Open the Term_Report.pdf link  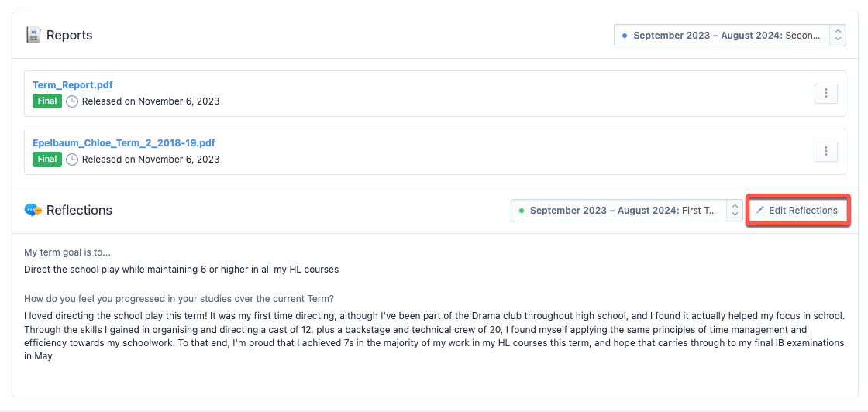point(73,85)
